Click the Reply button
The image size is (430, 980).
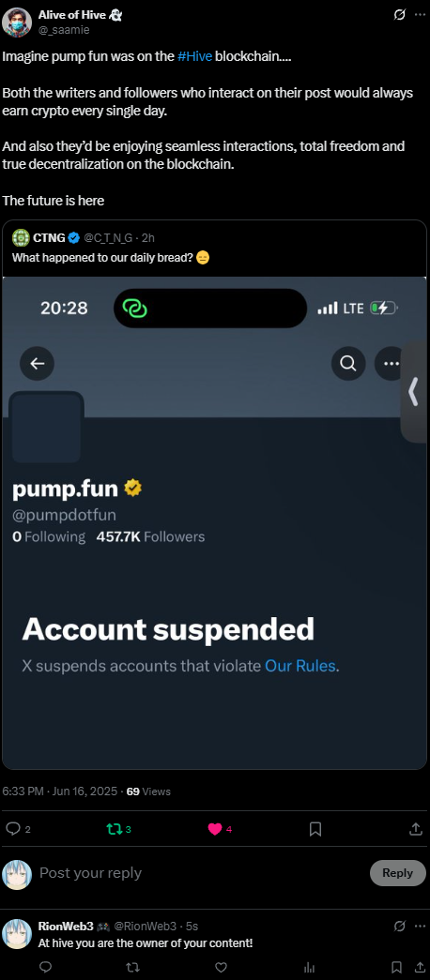pyautogui.click(x=397, y=873)
